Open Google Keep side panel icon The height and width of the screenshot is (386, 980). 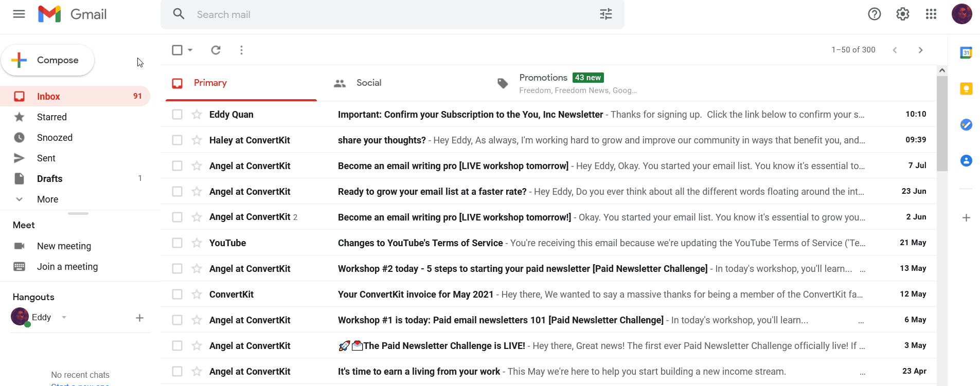point(966,89)
